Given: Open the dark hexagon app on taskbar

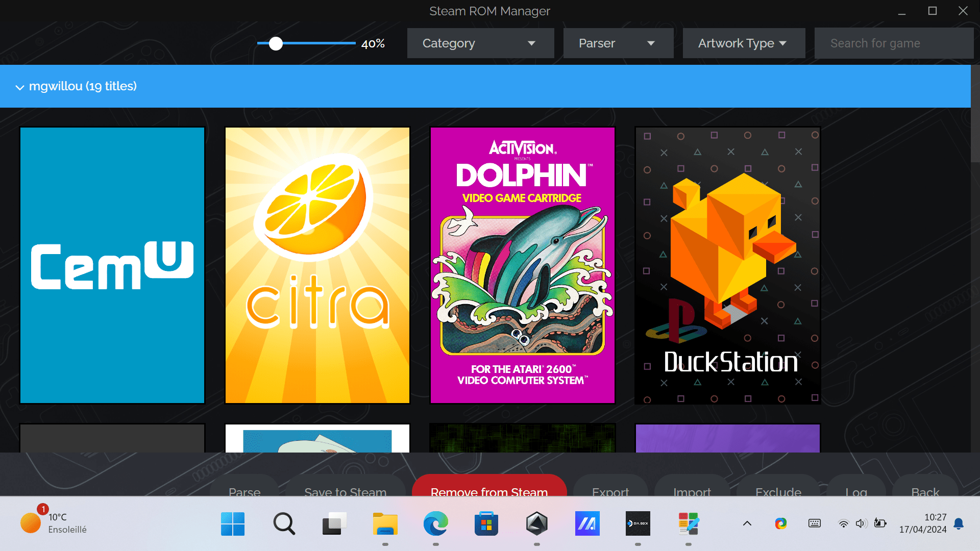Looking at the screenshot, I should [536, 523].
